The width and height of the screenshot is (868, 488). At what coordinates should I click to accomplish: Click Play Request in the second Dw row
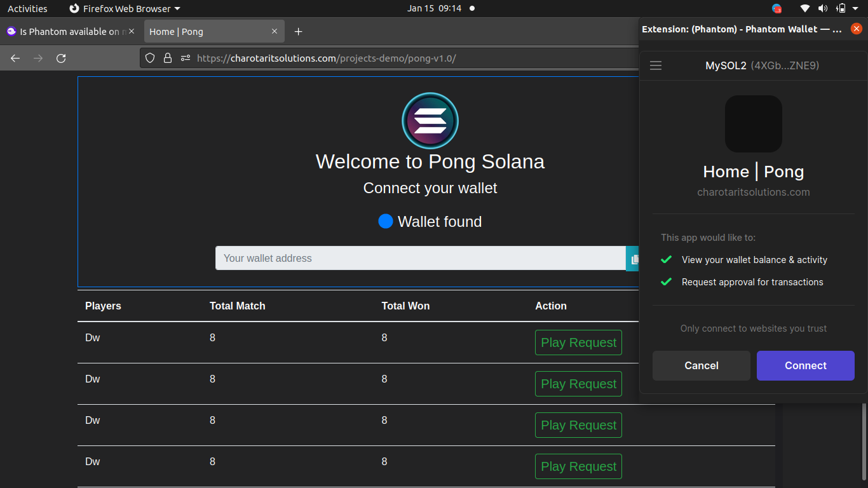coord(578,384)
